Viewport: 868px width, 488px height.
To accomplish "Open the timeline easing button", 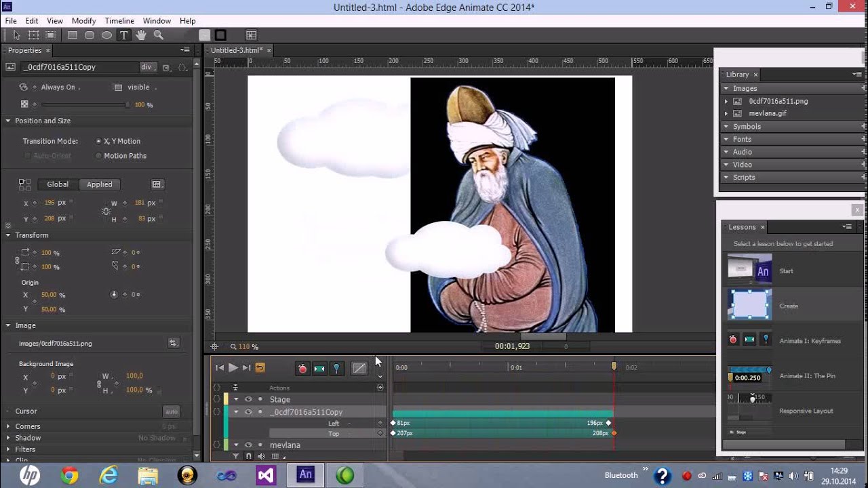I will click(359, 368).
